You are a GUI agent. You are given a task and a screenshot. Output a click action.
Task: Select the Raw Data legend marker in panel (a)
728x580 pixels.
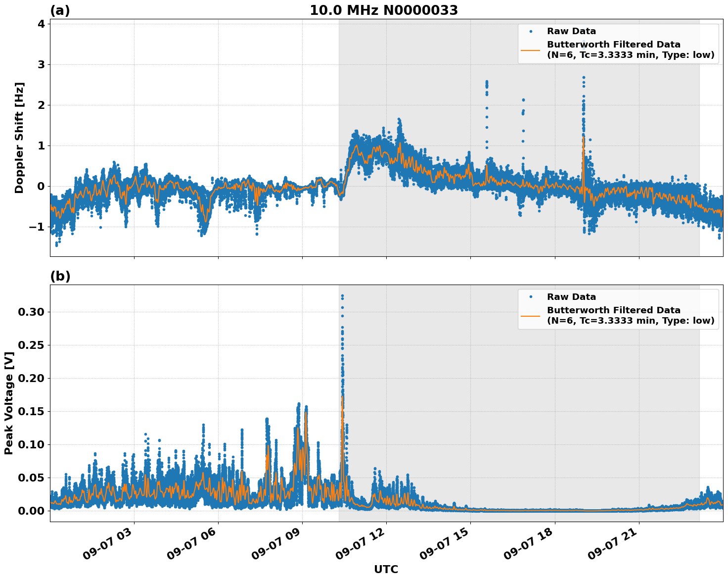[531, 31]
